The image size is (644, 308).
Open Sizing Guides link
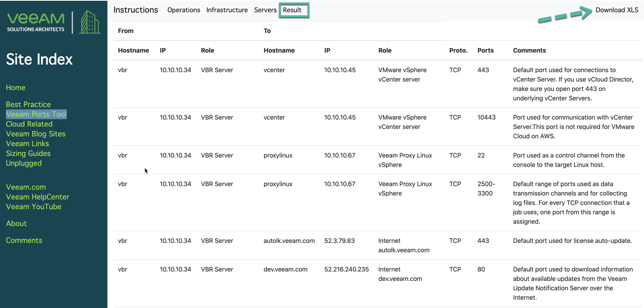(x=28, y=153)
